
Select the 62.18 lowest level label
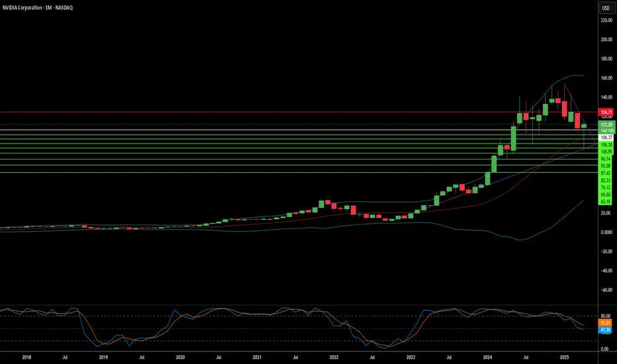point(606,201)
